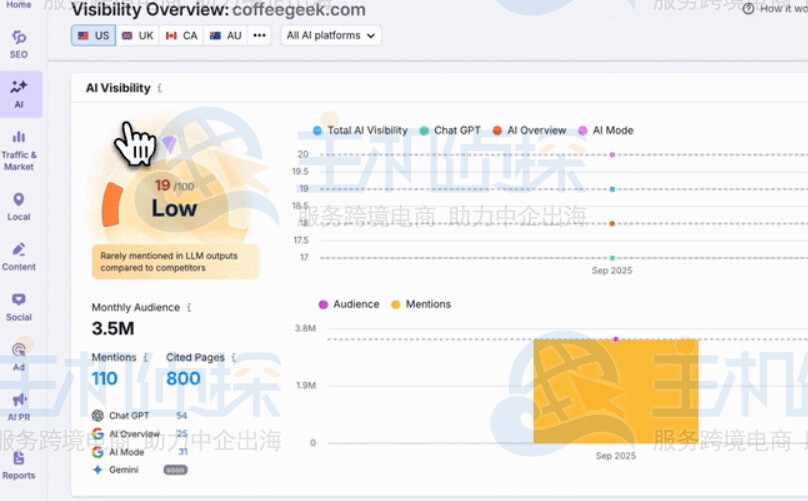808x501 pixels.
Task: Click the 'AI Visibility' panel heading
Action: [x=118, y=88]
